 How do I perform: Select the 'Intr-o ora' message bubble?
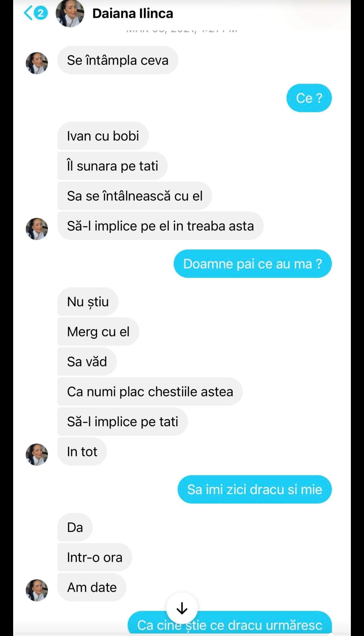pyautogui.click(x=94, y=557)
